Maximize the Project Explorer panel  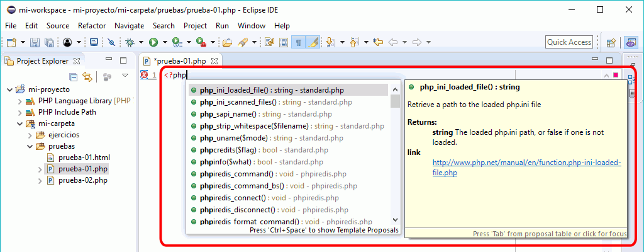pyautogui.click(x=123, y=60)
